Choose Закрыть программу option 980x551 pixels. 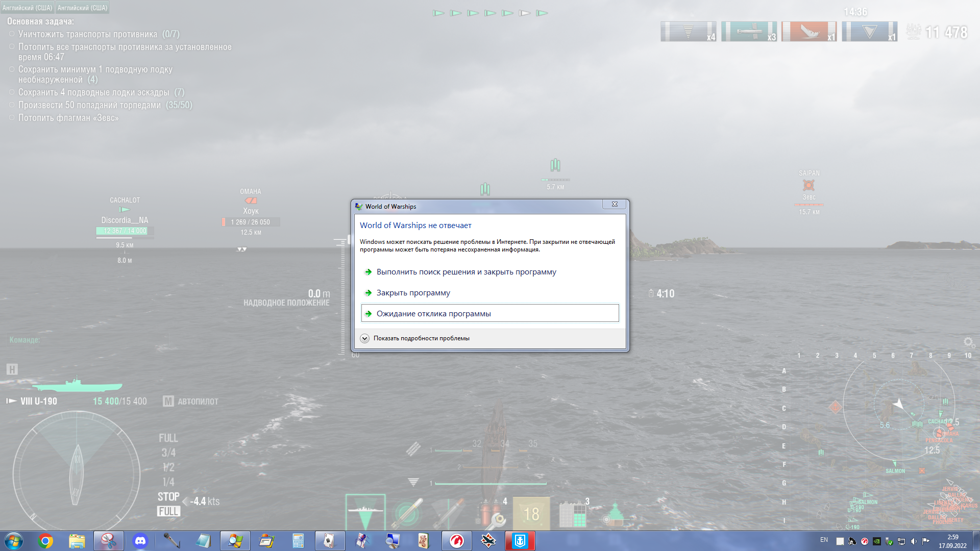click(413, 293)
